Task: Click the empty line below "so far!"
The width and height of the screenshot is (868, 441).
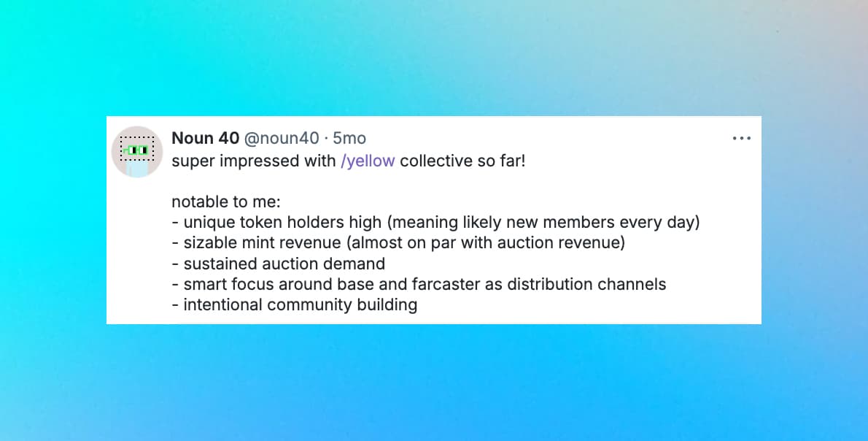Action: 365,181
